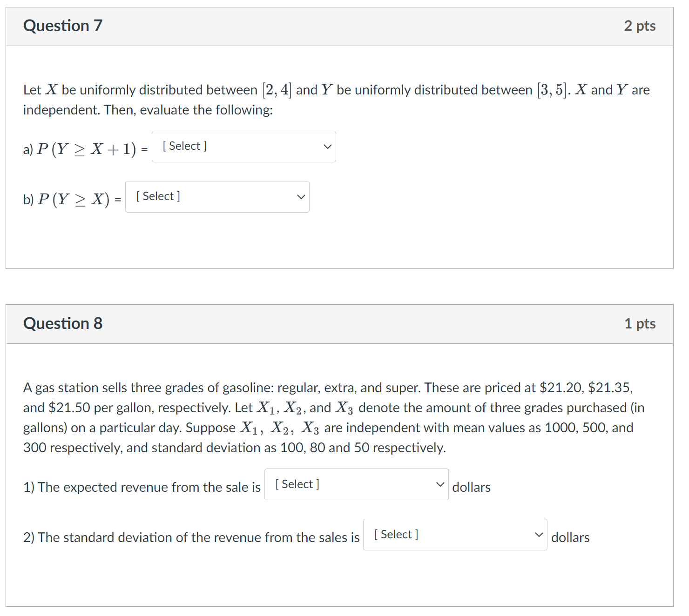Click the [ Select ] placeholder text in part a
Screen dimensions: 689x616
184,146
